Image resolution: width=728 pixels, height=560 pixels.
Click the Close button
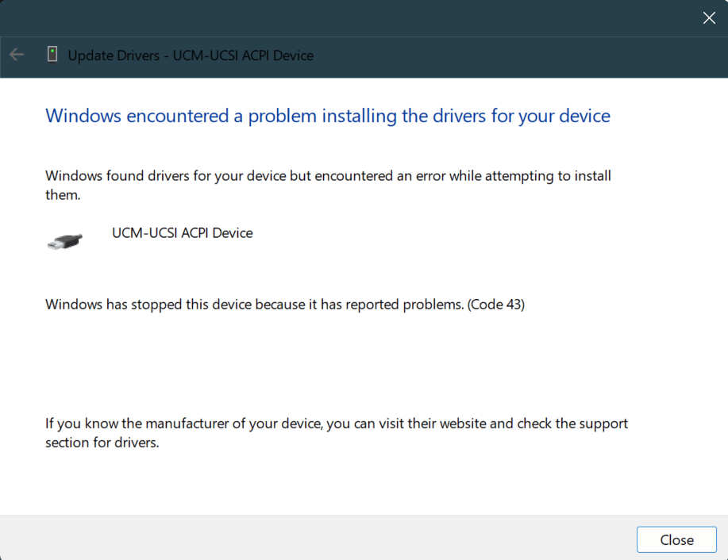tap(676, 539)
